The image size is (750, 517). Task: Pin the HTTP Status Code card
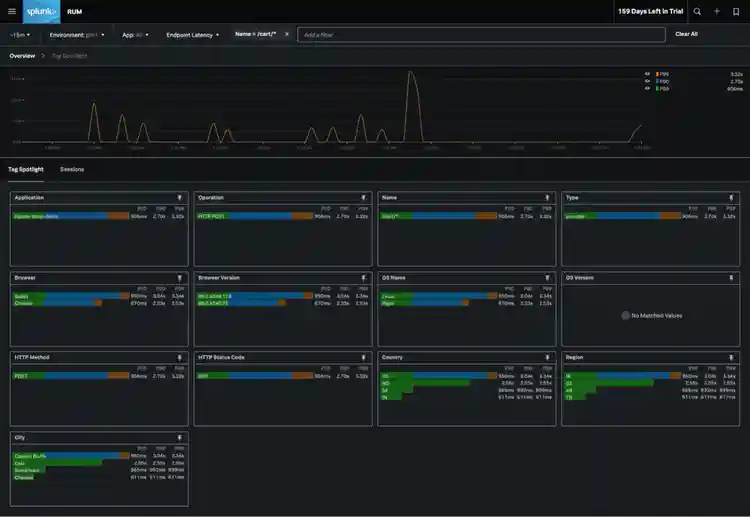[364, 357]
